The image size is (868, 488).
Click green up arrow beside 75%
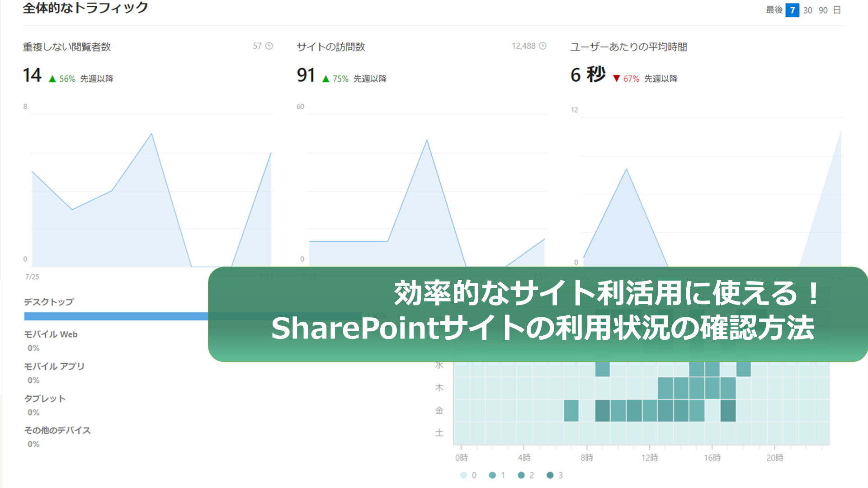click(x=325, y=79)
